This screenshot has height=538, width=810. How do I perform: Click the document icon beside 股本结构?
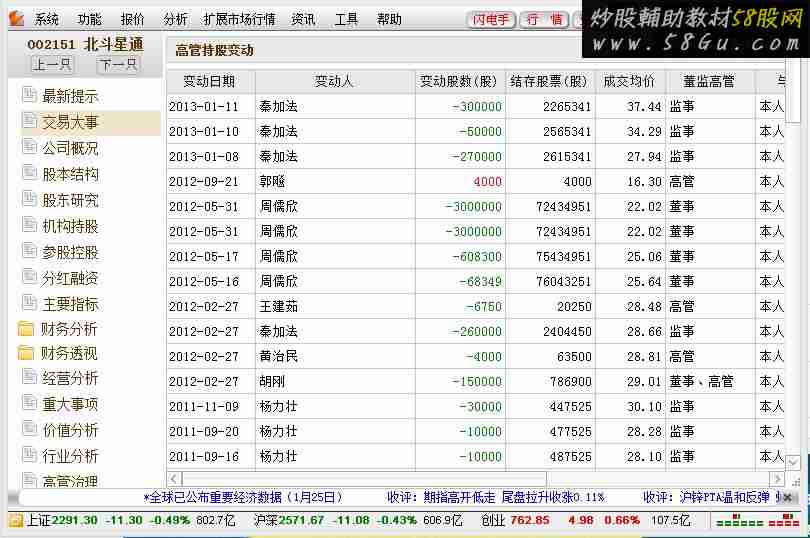point(29,173)
